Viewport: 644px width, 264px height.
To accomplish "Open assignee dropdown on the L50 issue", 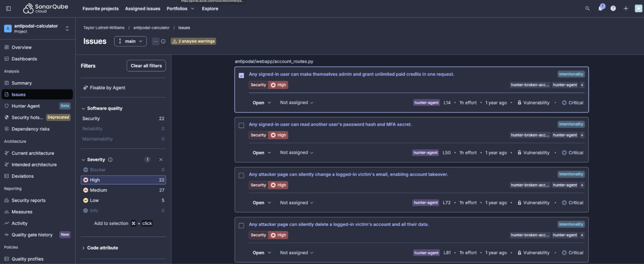I will [297, 152].
